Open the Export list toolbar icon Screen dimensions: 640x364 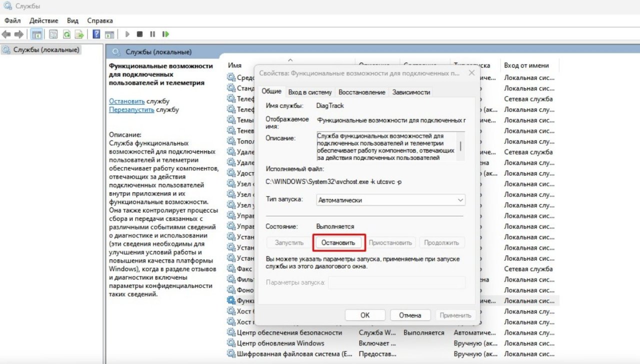[80, 34]
